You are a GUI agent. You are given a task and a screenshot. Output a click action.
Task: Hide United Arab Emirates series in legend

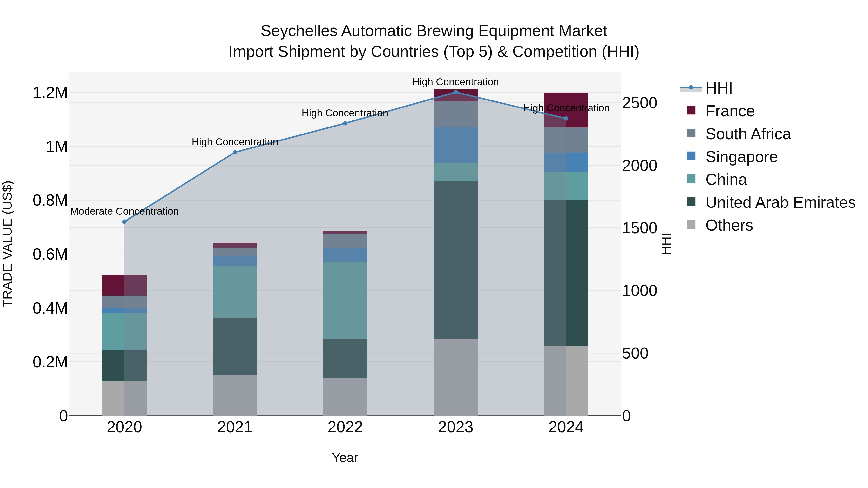[x=771, y=202]
